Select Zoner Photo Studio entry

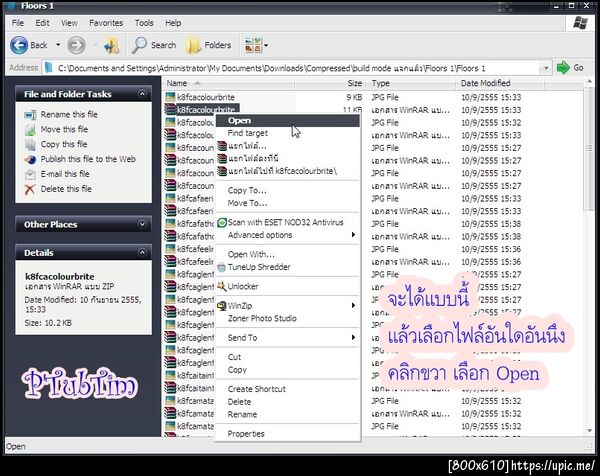288,318
